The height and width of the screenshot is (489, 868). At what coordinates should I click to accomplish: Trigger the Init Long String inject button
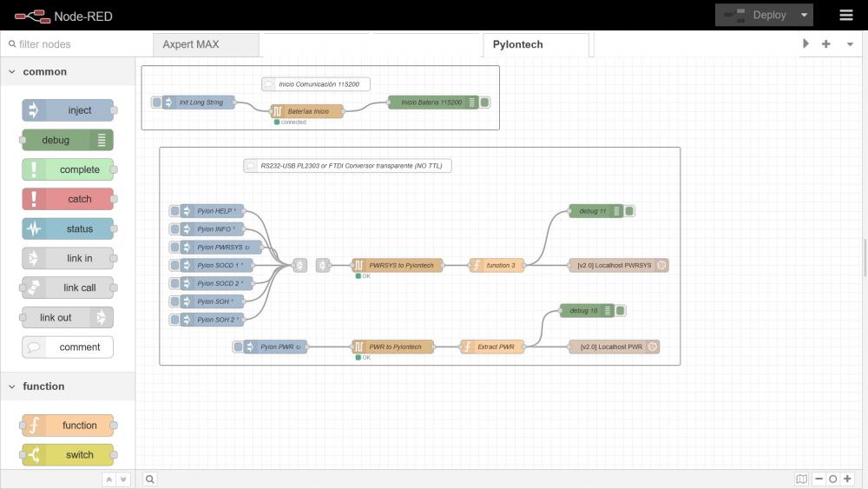coord(156,102)
